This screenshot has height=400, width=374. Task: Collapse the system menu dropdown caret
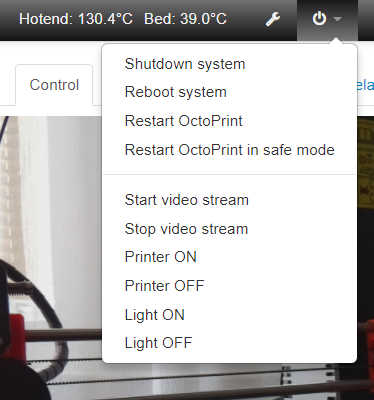click(x=337, y=19)
